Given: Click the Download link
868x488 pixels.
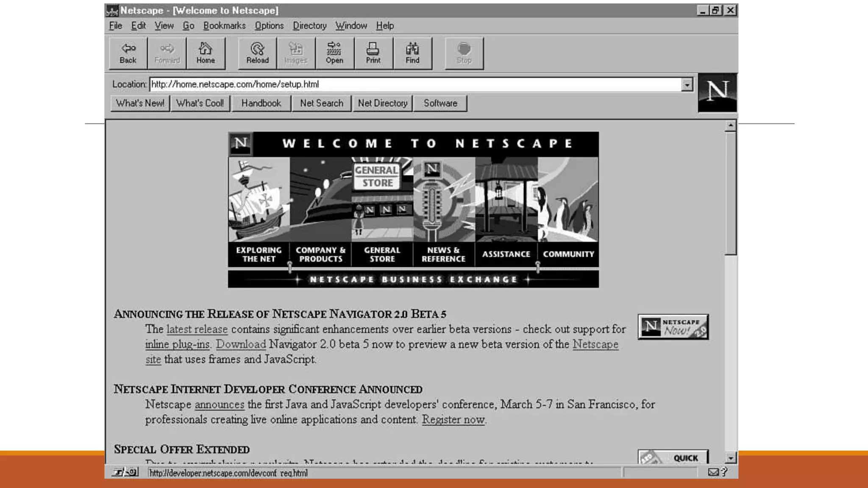Looking at the screenshot, I should click(241, 344).
